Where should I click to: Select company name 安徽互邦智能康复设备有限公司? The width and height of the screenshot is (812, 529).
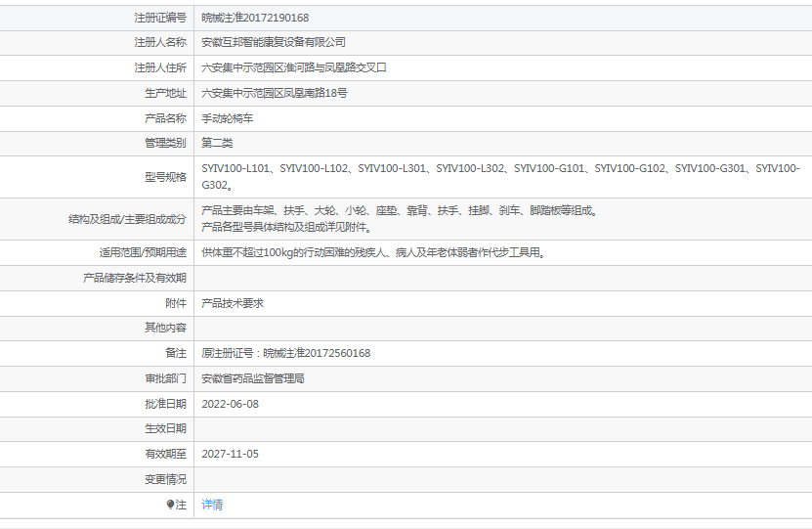tap(274, 42)
